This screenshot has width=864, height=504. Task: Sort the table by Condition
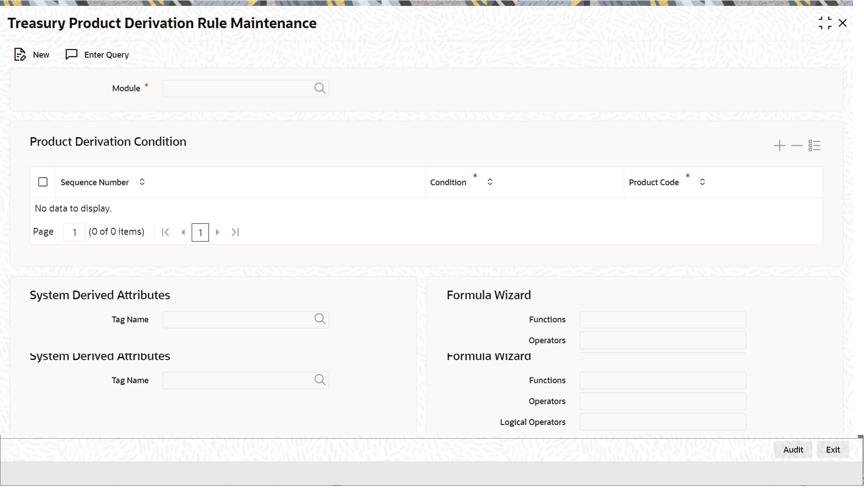click(x=490, y=182)
